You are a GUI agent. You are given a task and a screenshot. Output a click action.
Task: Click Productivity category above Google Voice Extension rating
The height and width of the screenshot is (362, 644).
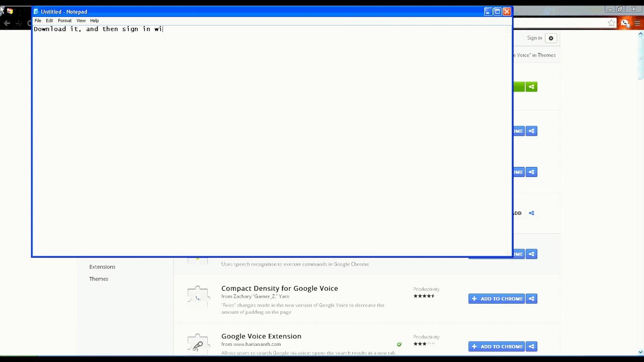click(x=426, y=337)
